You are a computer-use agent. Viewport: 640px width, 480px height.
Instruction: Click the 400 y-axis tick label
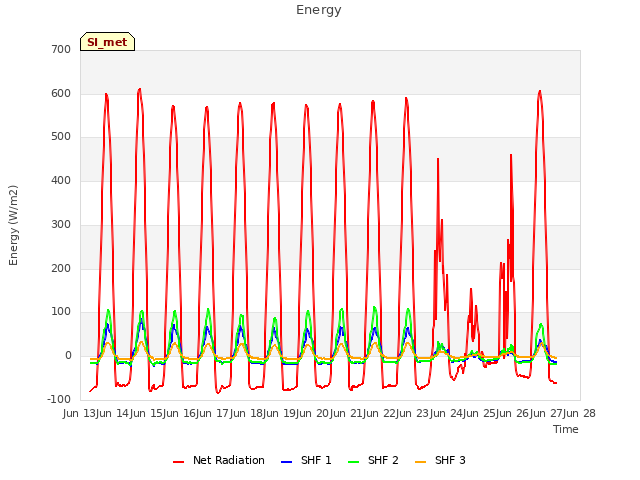point(61,180)
